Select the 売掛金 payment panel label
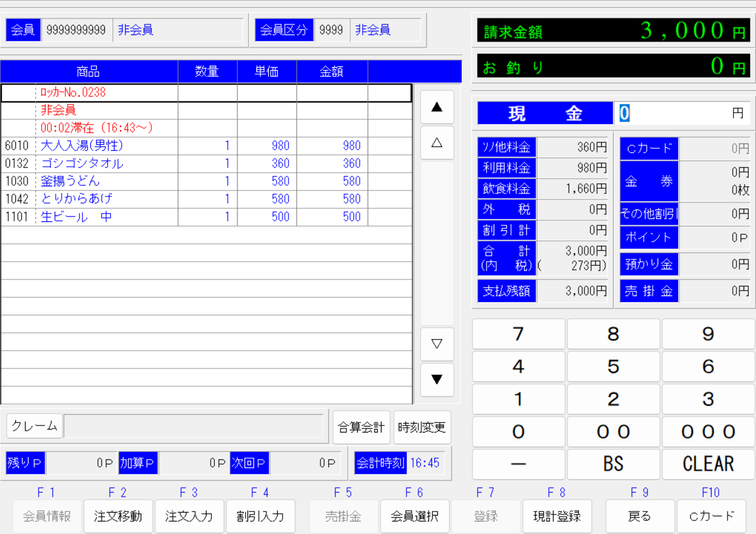756x534 pixels. point(649,291)
